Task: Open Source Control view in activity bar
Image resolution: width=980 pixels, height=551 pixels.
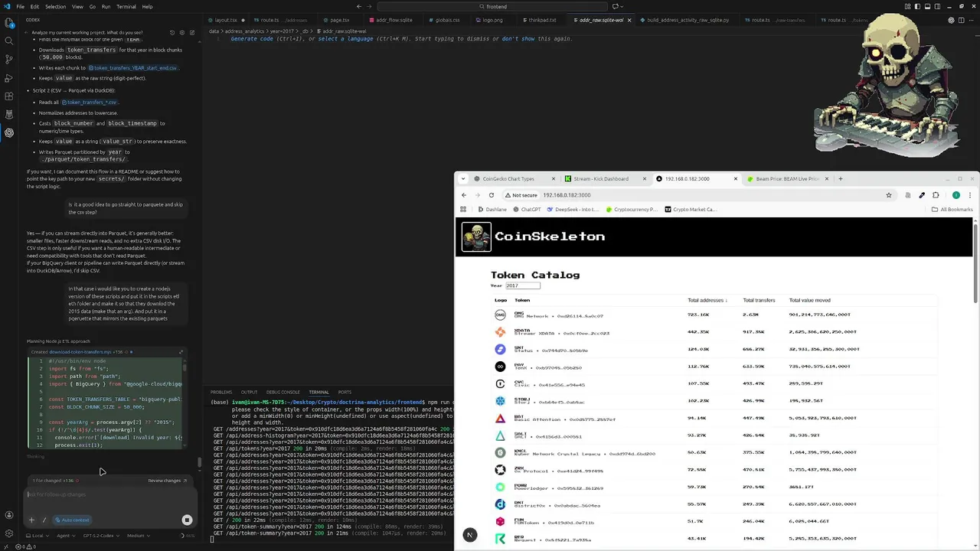Action: (9, 60)
